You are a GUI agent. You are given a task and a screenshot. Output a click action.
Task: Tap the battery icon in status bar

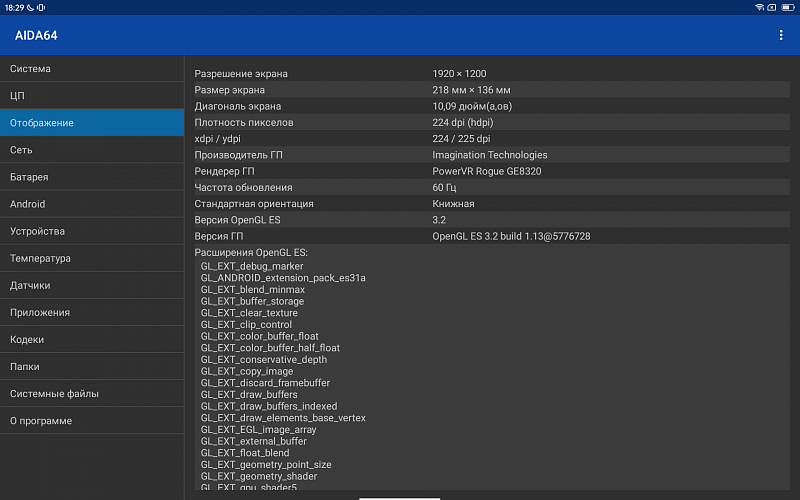coord(787,7)
